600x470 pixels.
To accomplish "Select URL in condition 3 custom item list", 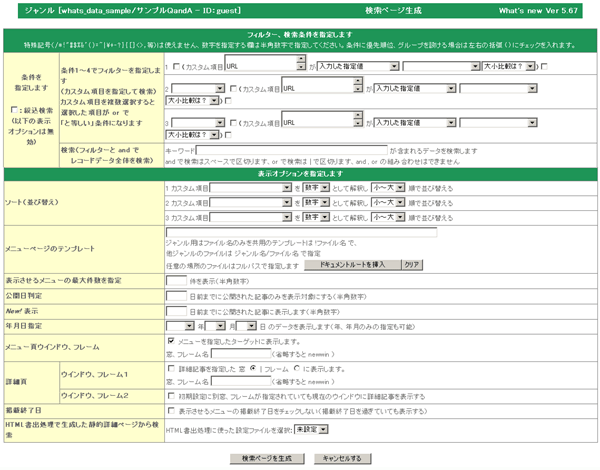I will pyautogui.click(x=317, y=123).
